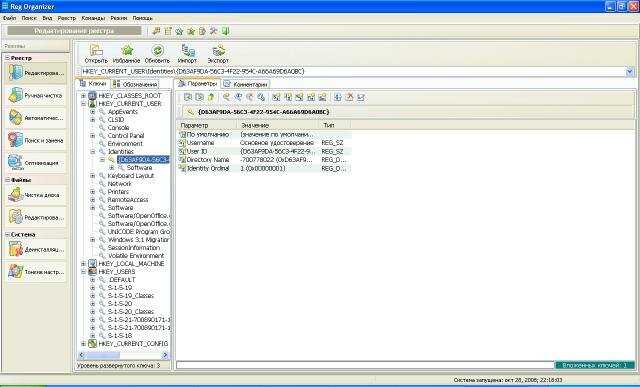Click the Импорт toolbar icon
The width and height of the screenshot is (640, 387).
point(187,54)
